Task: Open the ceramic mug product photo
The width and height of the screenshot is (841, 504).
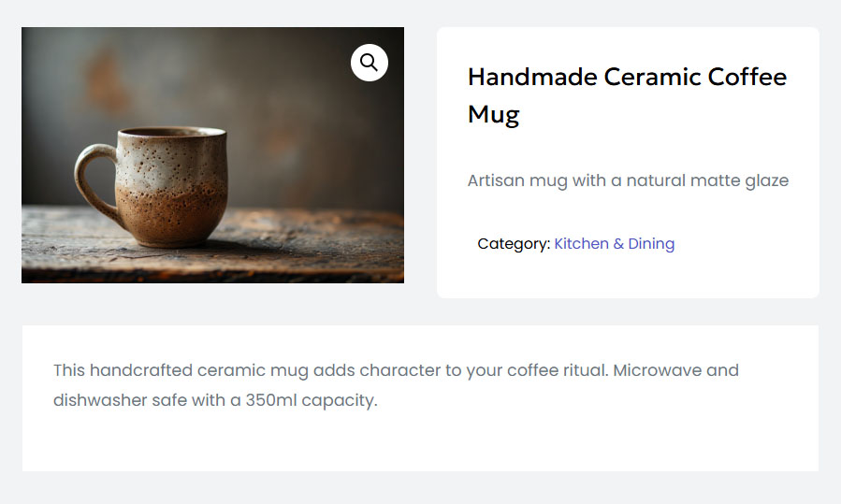Action: point(212,155)
